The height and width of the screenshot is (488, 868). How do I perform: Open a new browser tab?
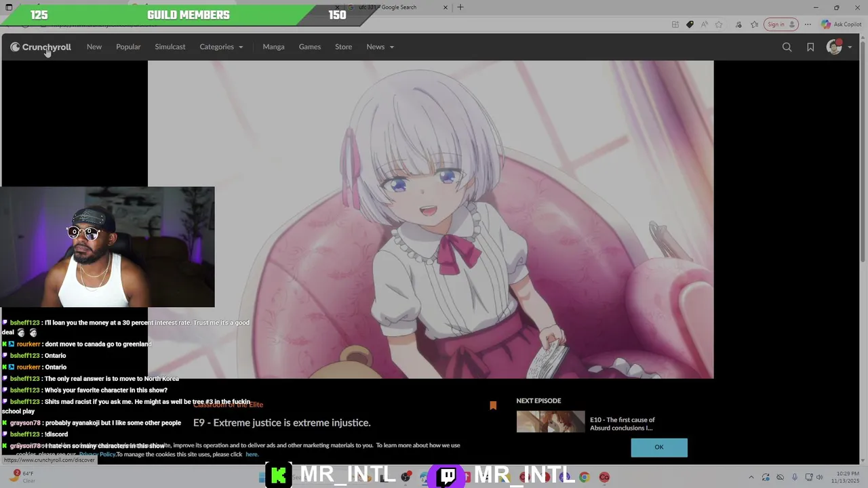(x=460, y=7)
